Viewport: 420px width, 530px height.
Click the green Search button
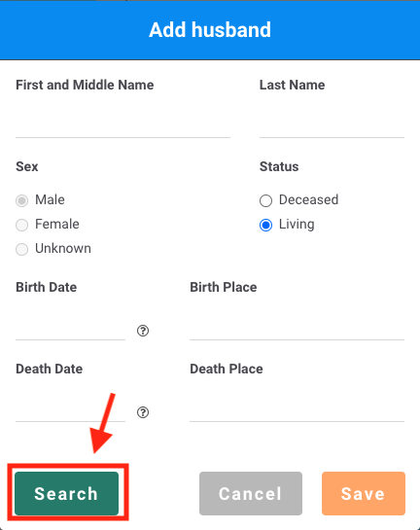(x=66, y=493)
